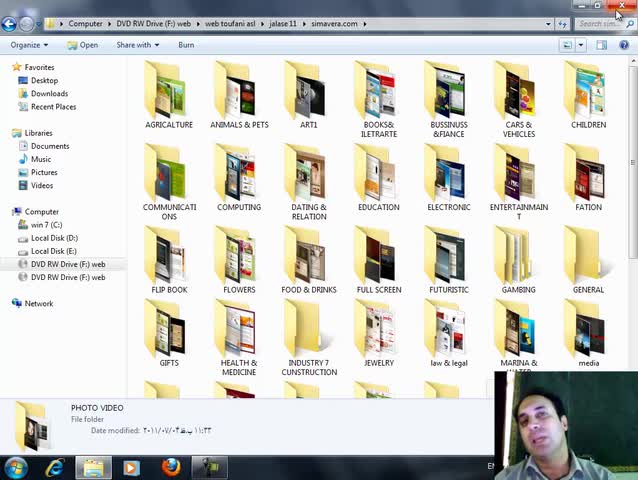Launch Internet Explorer from taskbar
The width and height of the screenshot is (638, 480).
(54, 468)
